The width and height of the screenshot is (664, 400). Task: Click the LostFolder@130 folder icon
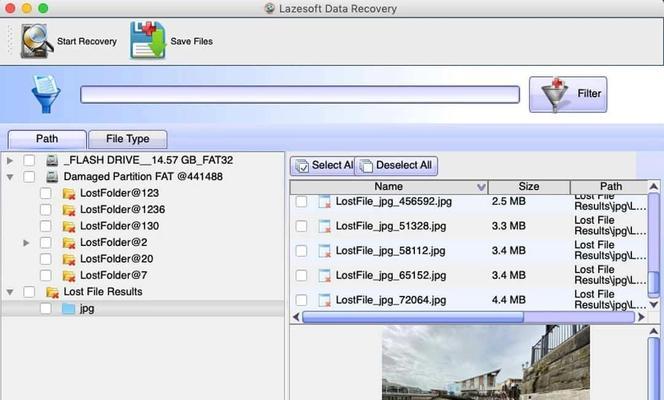pos(69,226)
